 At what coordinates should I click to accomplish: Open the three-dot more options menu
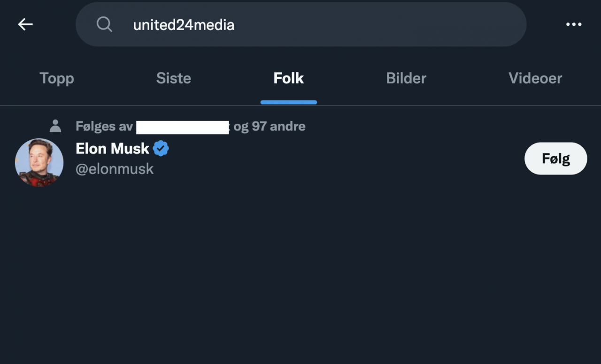tap(574, 24)
